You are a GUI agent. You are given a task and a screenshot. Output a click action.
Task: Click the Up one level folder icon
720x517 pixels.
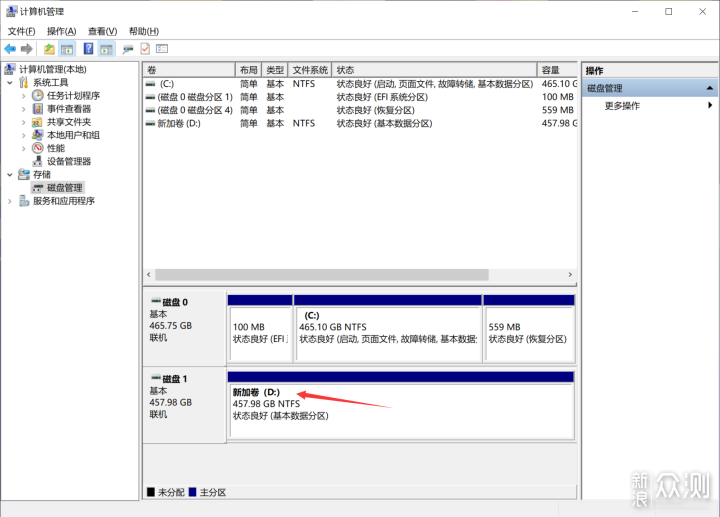pos(49,49)
